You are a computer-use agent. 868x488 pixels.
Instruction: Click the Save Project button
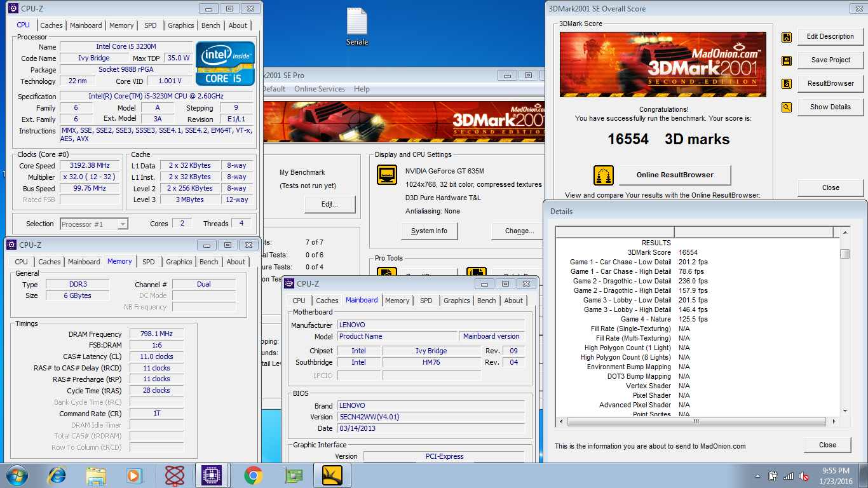tap(831, 60)
